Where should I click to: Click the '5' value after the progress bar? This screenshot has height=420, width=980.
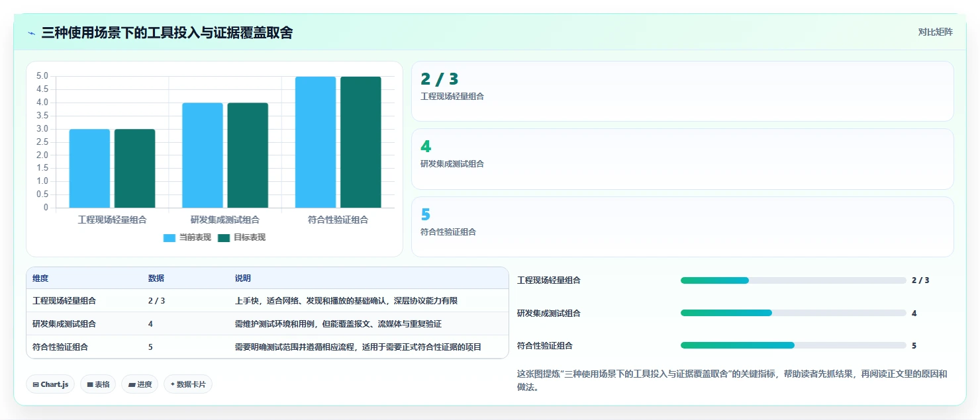(x=914, y=345)
